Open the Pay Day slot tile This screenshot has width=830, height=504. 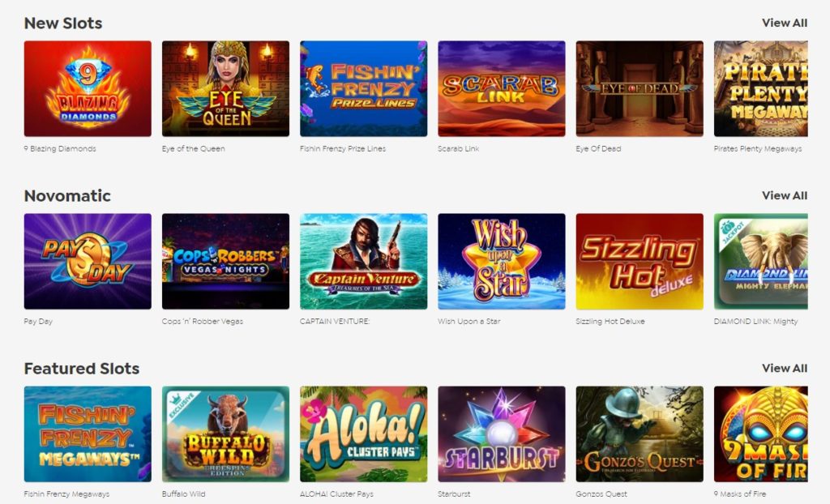[x=88, y=261]
